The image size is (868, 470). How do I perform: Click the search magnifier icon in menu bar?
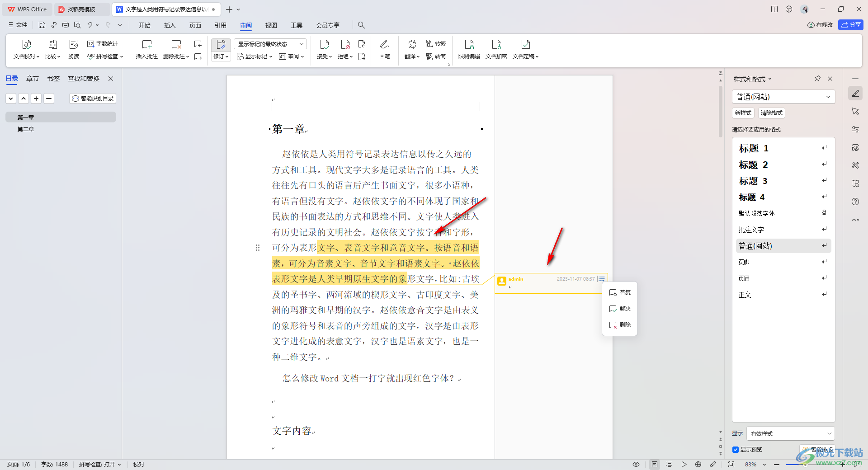(x=361, y=25)
